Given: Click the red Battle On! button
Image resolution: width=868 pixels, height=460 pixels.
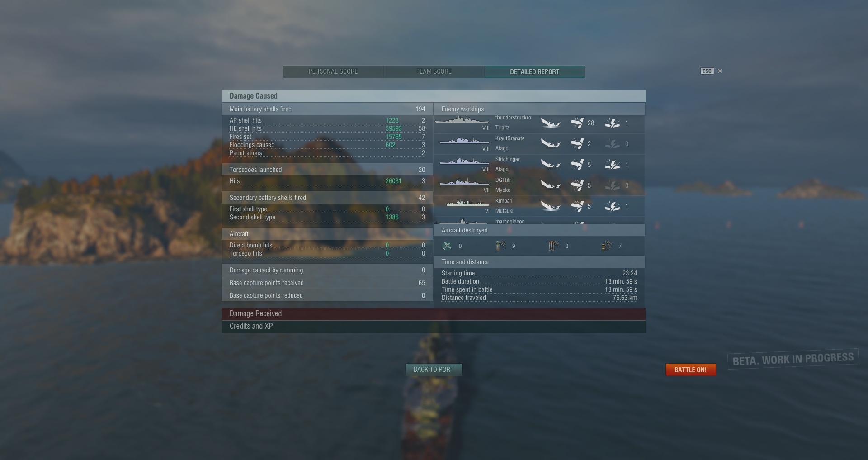Looking at the screenshot, I should point(690,370).
